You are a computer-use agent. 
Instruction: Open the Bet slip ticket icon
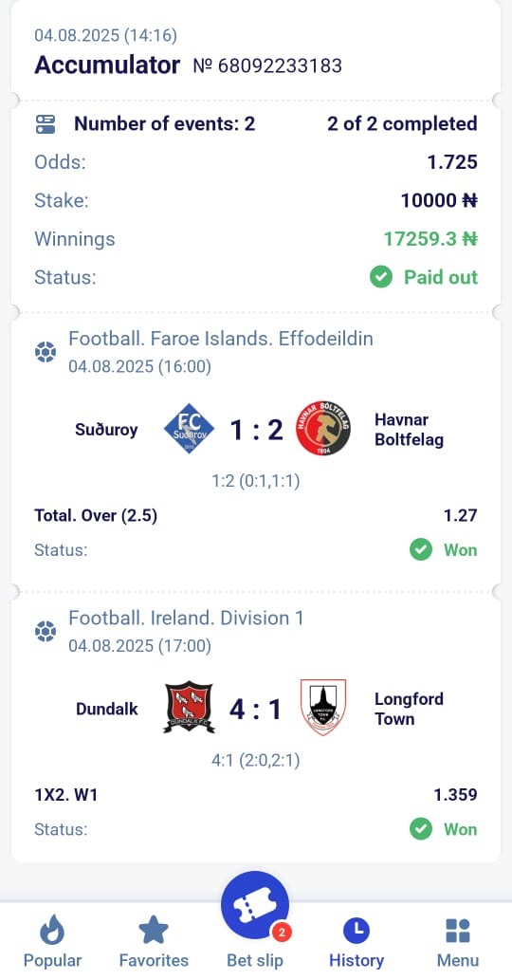click(255, 906)
